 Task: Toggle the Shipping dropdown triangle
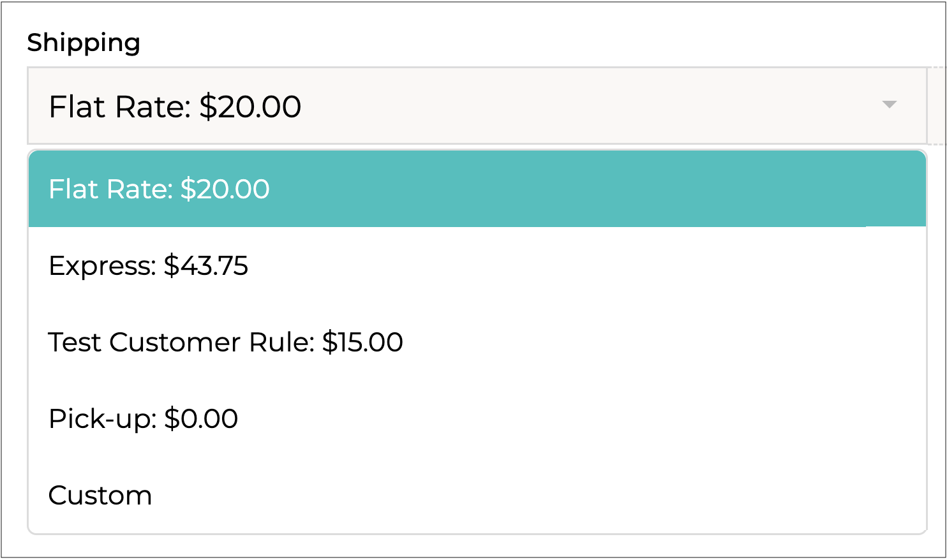[889, 105]
